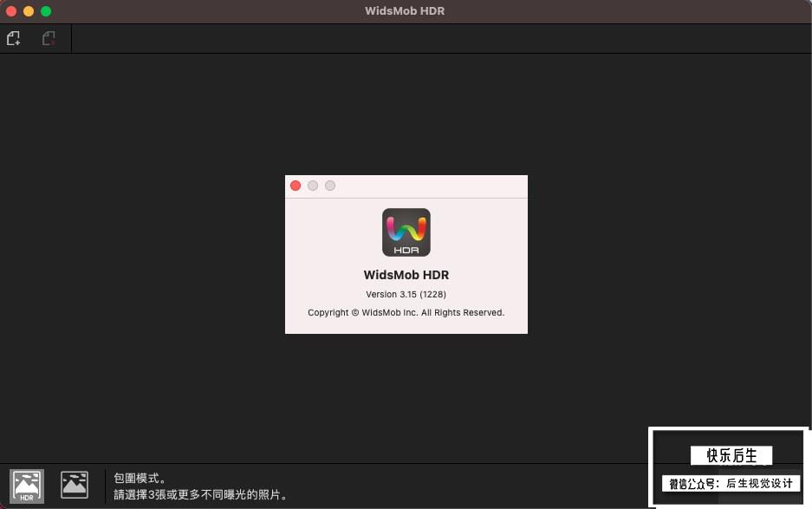The height and width of the screenshot is (509, 812).
Task: Click the WidsMob Inc. copyright line
Action: coord(406,312)
